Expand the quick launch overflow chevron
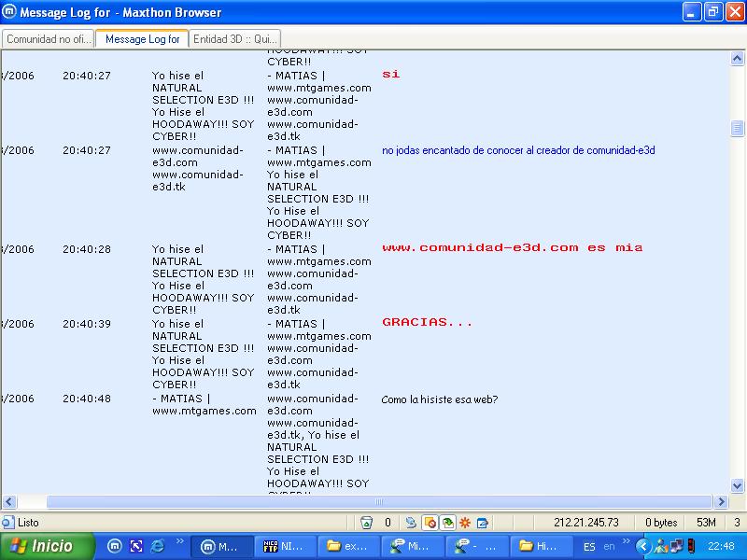 click(179, 541)
